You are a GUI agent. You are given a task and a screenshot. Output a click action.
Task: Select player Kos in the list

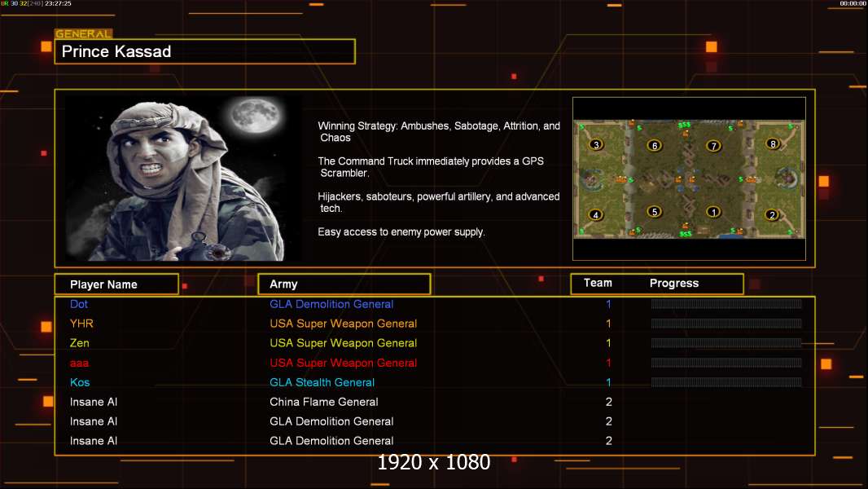80,382
